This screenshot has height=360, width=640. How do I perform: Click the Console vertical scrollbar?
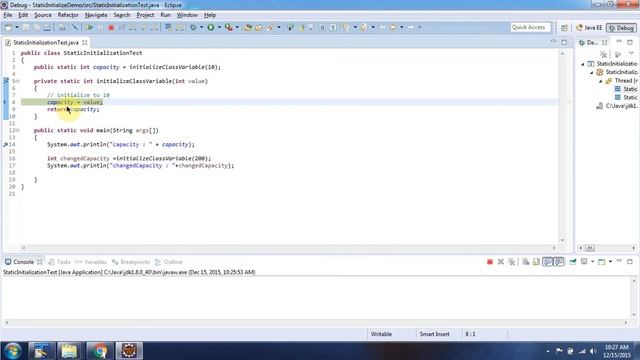tap(634, 298)
